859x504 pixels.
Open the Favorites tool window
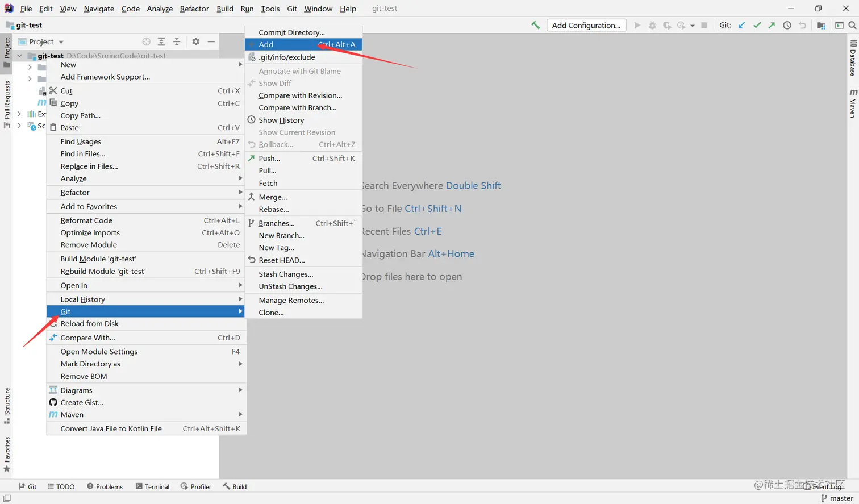point(7,455)
